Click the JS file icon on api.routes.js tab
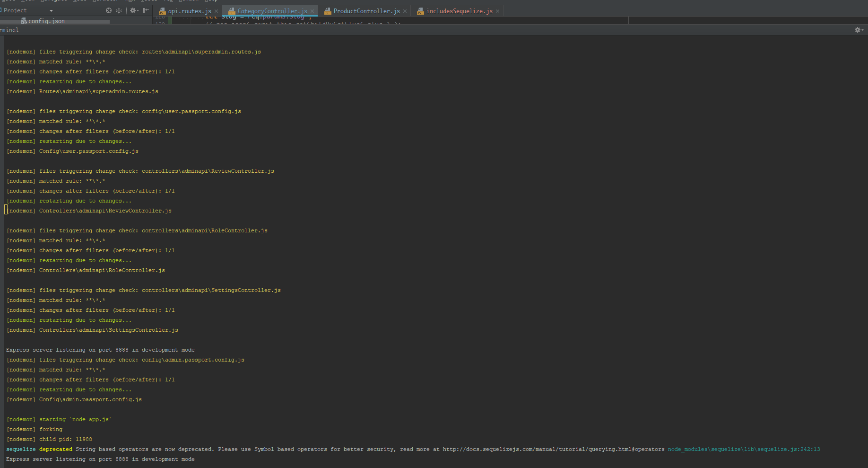 163,10
